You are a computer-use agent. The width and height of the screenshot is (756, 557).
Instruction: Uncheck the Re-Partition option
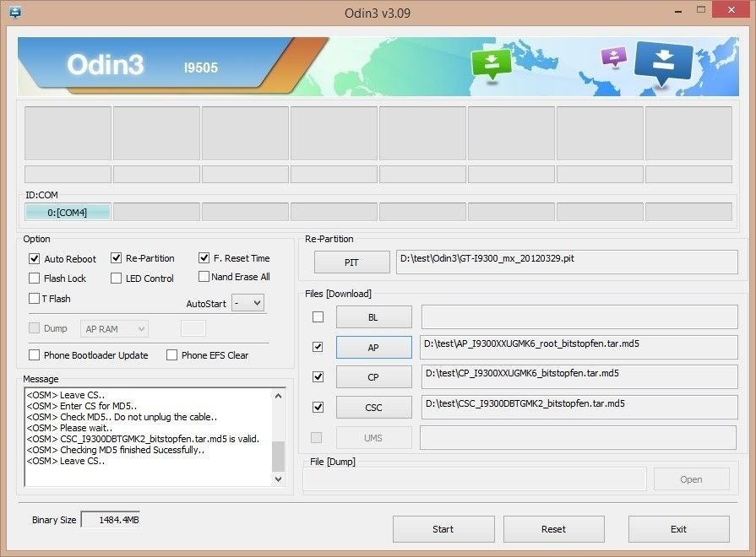117,258
